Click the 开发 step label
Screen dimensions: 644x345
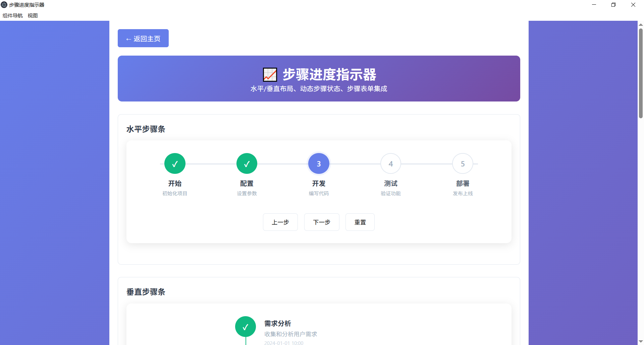click(319, 184)
